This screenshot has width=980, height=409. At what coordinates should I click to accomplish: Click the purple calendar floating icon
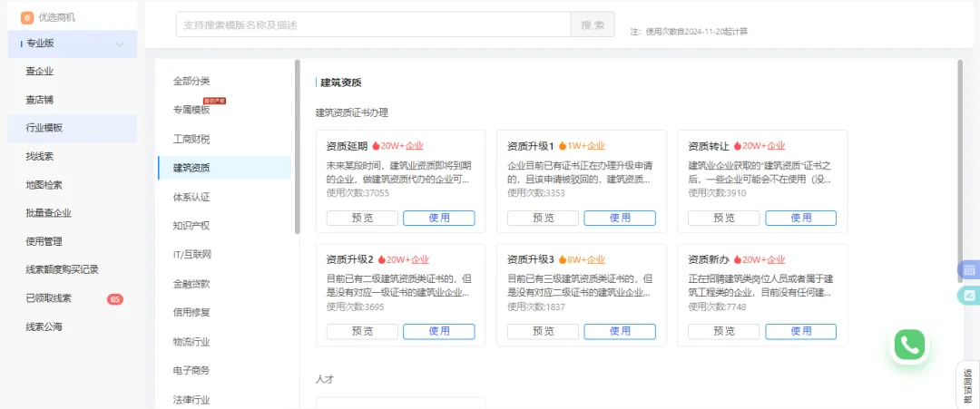click(969, 270)
